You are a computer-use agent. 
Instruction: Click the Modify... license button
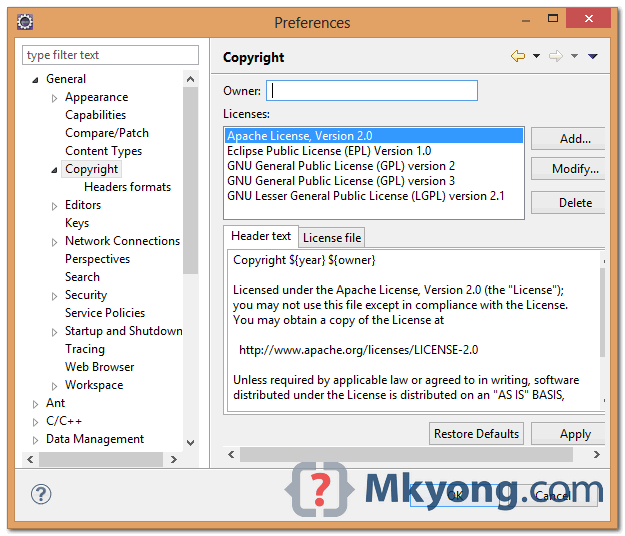568,169
